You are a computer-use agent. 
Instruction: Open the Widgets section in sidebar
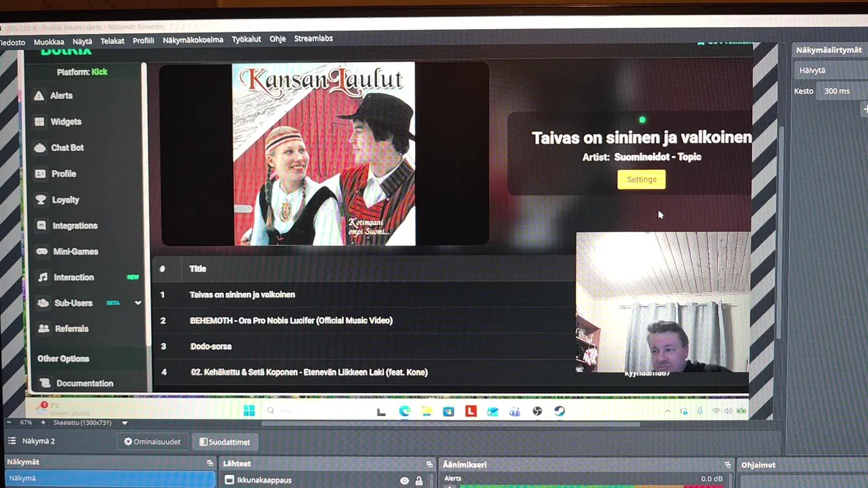point(65,122)
